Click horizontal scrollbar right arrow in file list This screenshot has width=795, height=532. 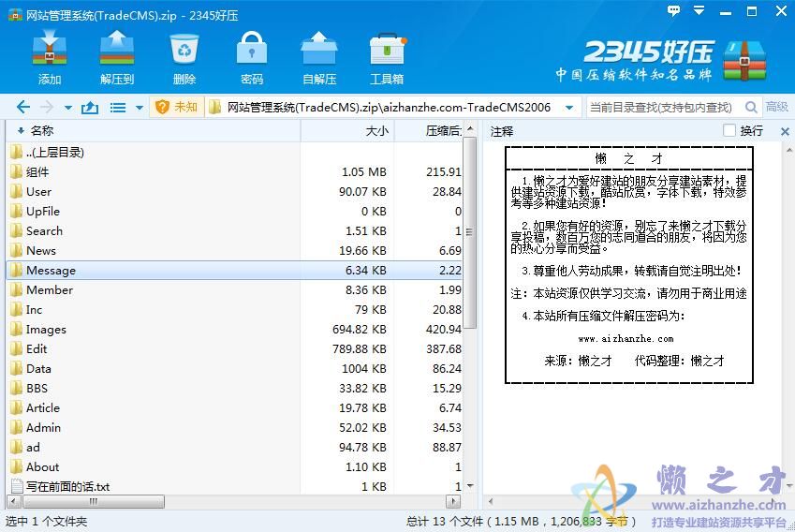pyautogui.click(x=453, y=502)
